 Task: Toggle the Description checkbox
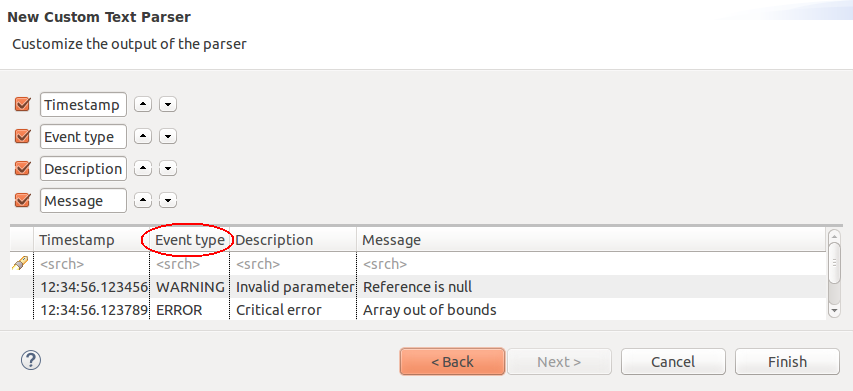click(22, 168)
